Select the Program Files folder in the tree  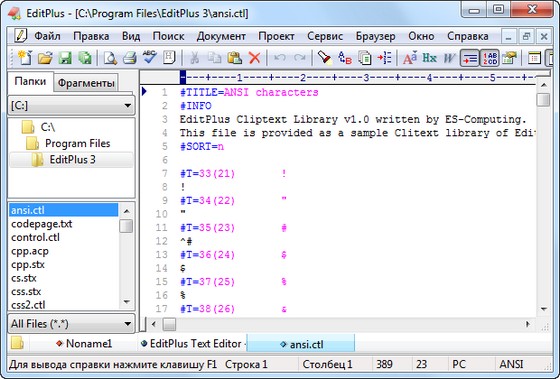tap(78, 143)
